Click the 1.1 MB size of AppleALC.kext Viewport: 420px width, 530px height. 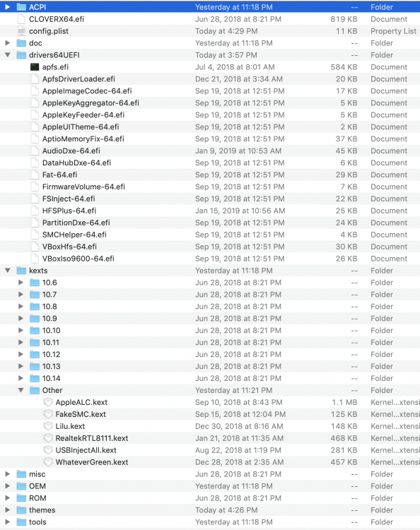(344, 402)
